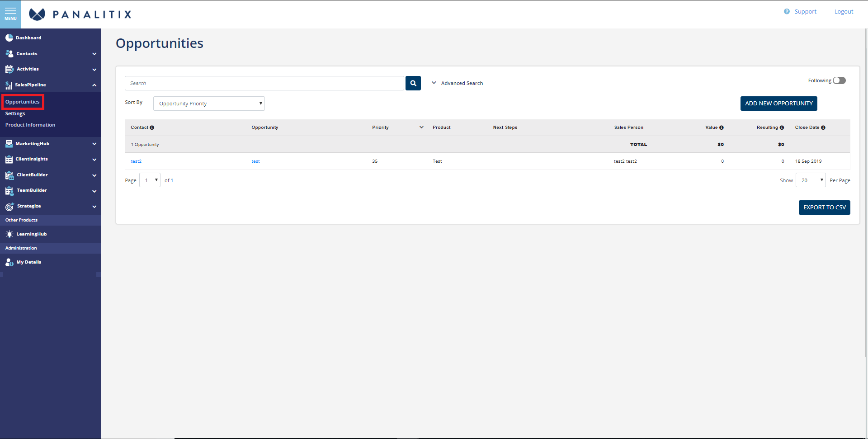Click the Support link
The height and width of the screenshot is (439, 868).
pos(805,11)
